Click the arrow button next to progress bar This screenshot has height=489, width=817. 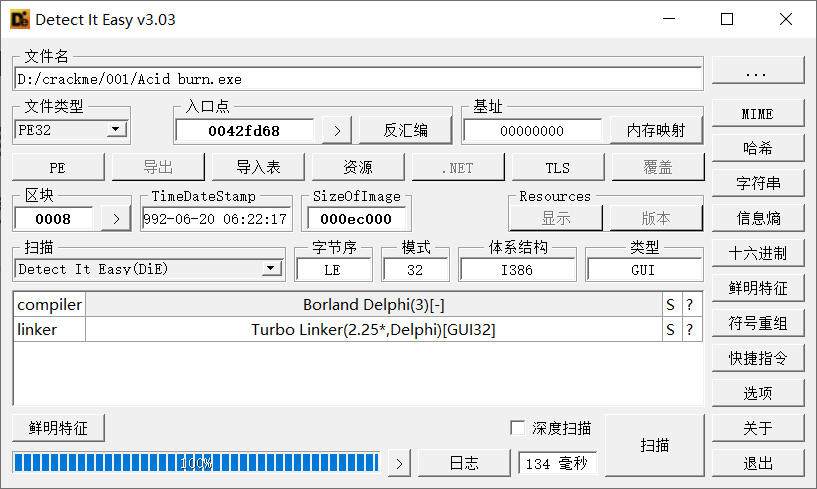[x=399, y=463]
